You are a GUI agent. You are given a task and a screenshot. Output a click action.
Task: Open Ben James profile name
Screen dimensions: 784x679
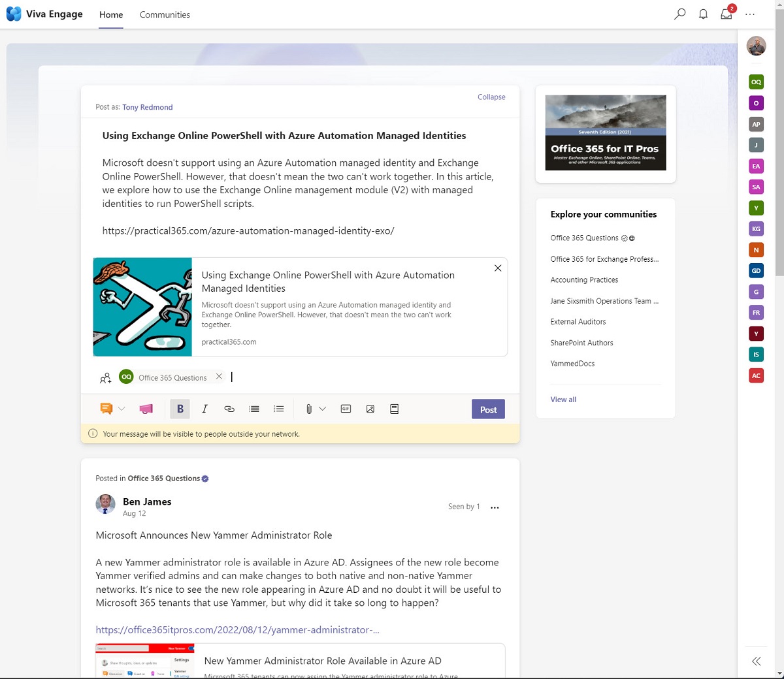point(147,501)
